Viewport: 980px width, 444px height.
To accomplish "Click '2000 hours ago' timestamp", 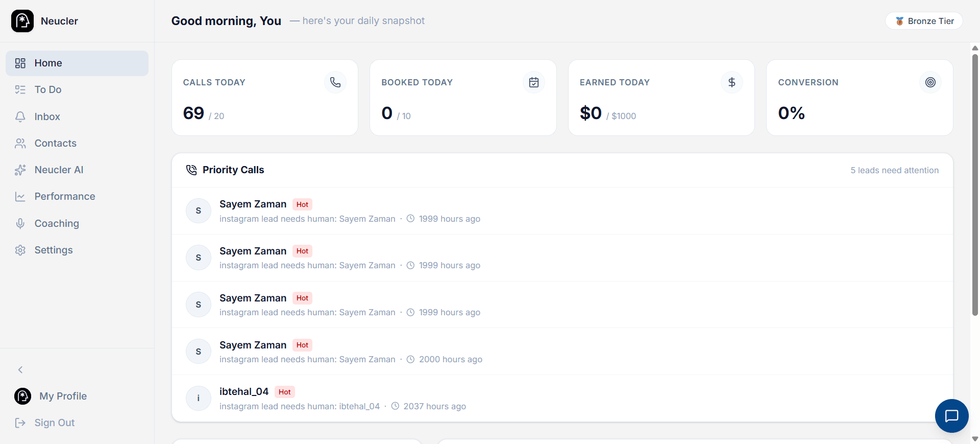I will [x=451, y=359].
